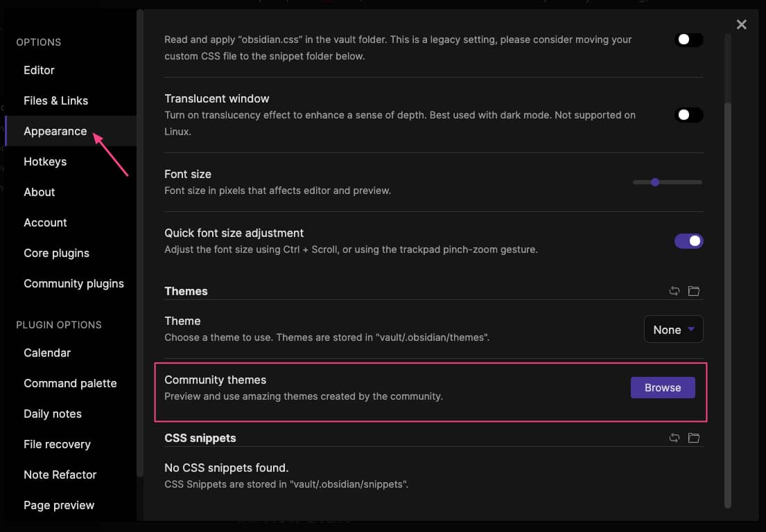This screenshot has width=766, height=532.
Task: Click the 'Font size' setting label
Action: coord(188,175)
